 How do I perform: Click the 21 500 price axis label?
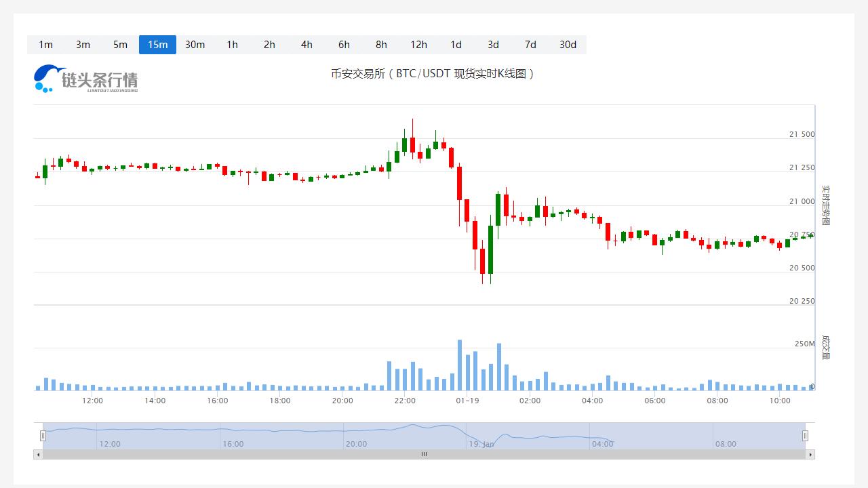point(802,134)
